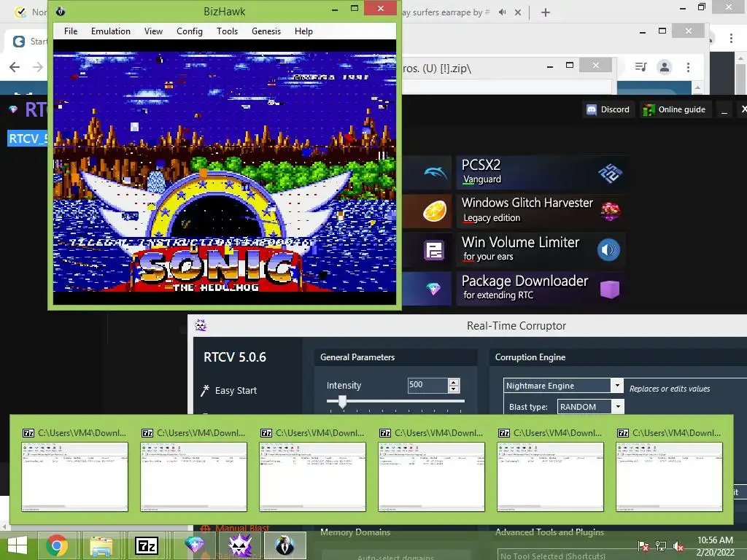The height and width of the screenshot is (560, 747).
Task: Click the Intensity slider handle
Action: 342,402
